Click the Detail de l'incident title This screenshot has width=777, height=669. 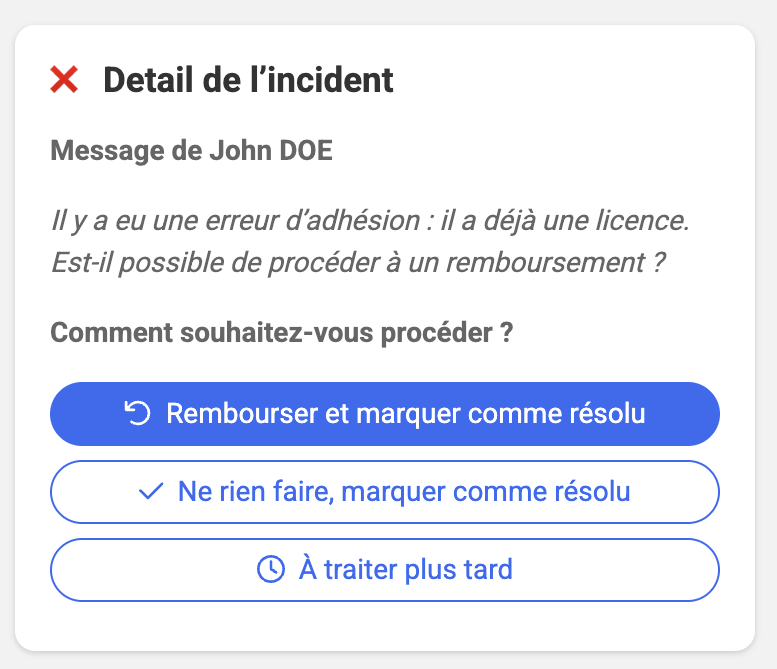click(248, 80)
